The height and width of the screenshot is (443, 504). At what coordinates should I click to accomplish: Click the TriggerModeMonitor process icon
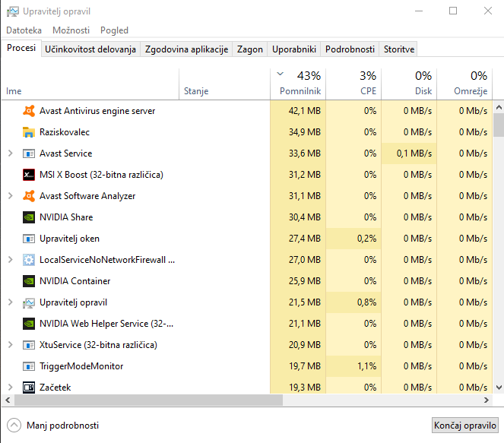[x=29, y=366]
